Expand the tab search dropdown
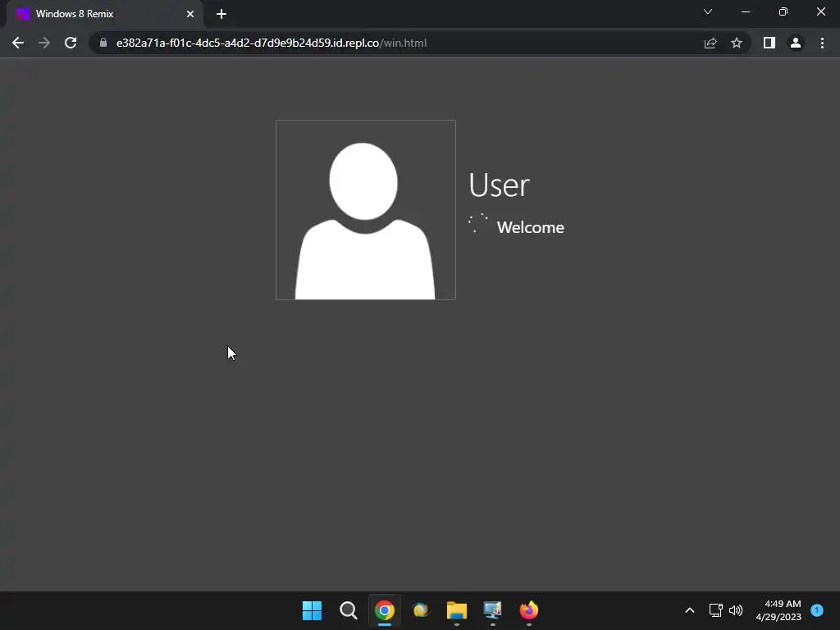 (x=708, y=11)
